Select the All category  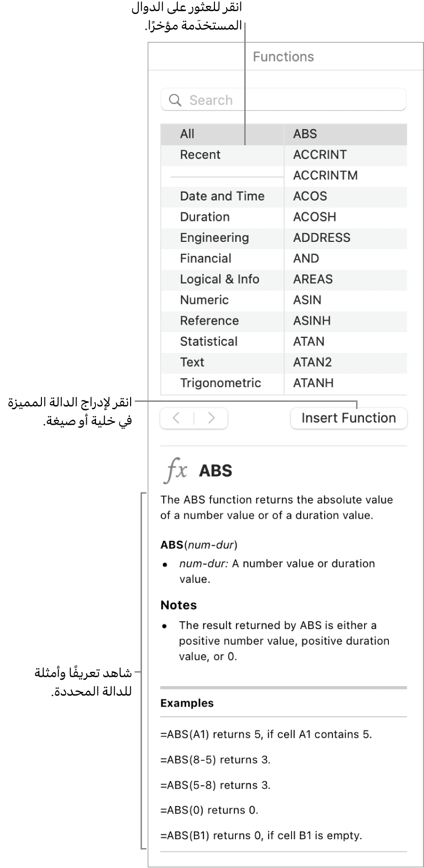(x=187, y=134)
